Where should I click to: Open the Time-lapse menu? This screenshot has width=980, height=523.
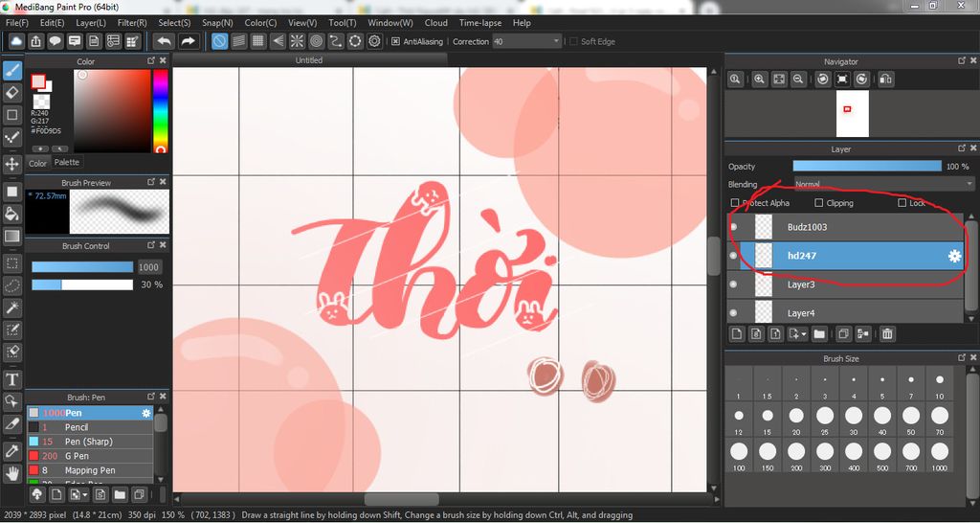pyautogui.click(x=480, y=23)
